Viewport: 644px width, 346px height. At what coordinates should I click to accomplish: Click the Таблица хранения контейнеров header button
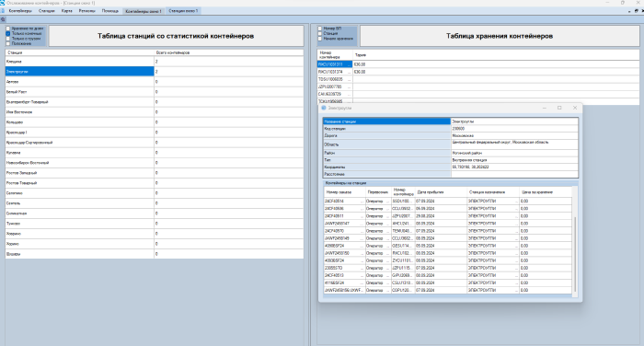pyautogui.click(x=500, y=36)
